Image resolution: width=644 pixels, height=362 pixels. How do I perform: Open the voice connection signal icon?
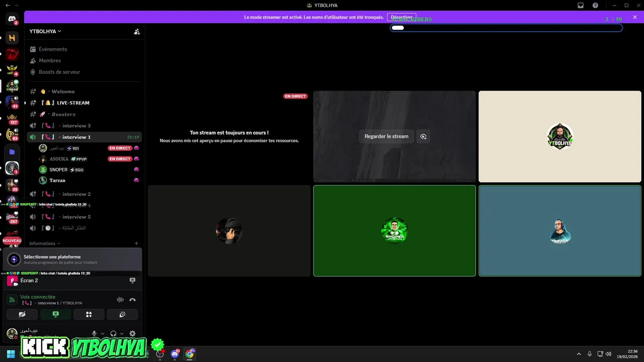tap(12, 300)
